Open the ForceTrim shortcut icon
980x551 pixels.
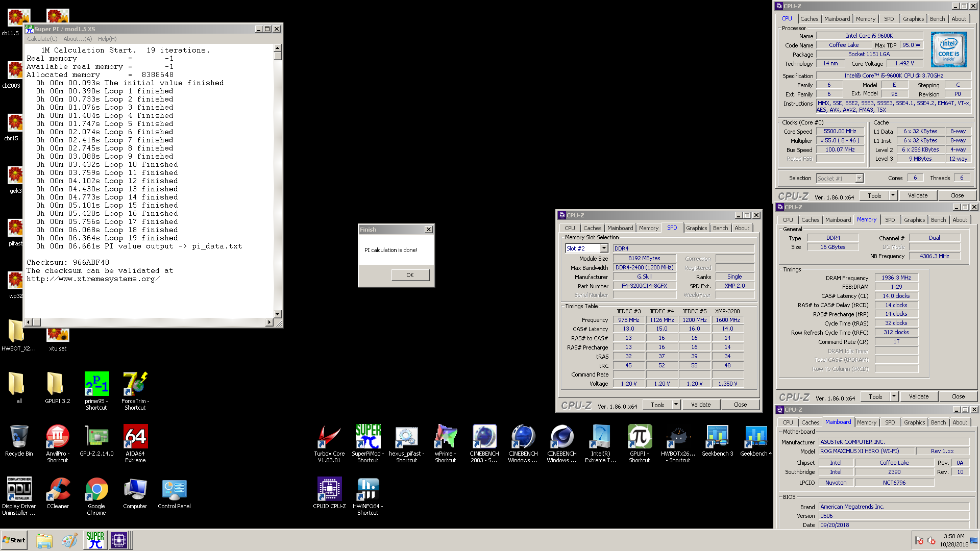click(135, 390)
